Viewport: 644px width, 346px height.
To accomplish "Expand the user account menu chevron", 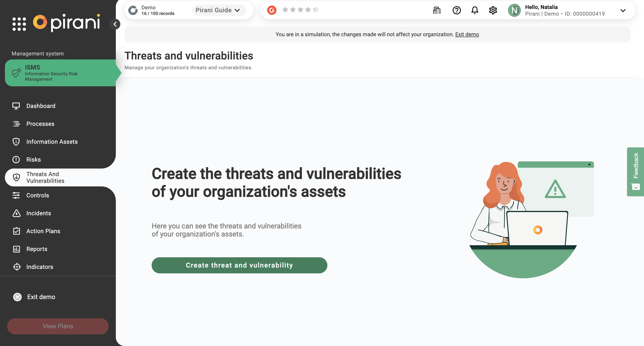I will coord(623,11).
